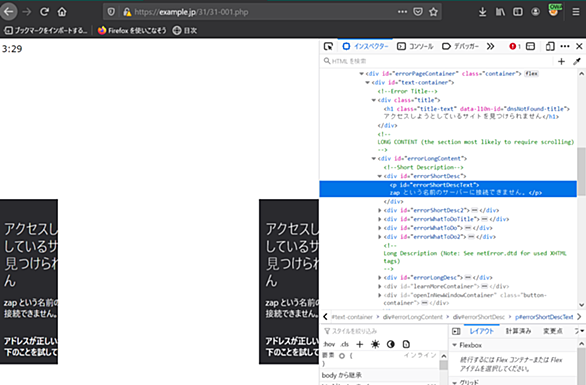Collapse the div class title node
This screenshot has width=586, height=385.
373,100
